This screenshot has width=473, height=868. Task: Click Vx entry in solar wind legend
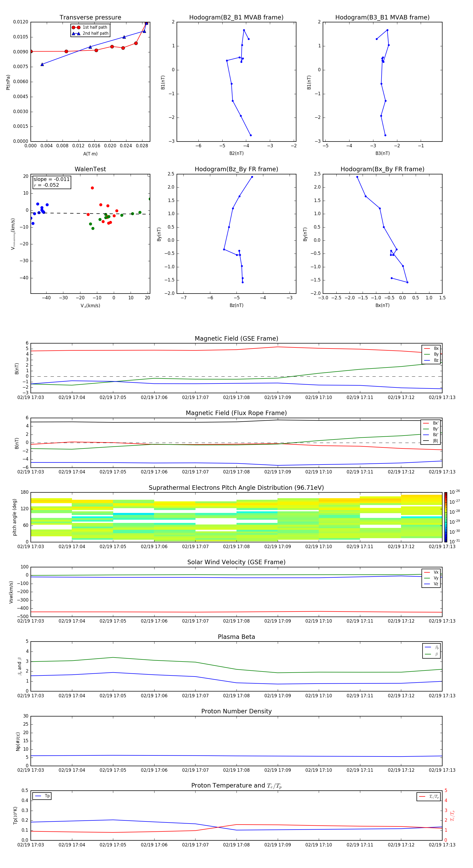coord(431,572)
